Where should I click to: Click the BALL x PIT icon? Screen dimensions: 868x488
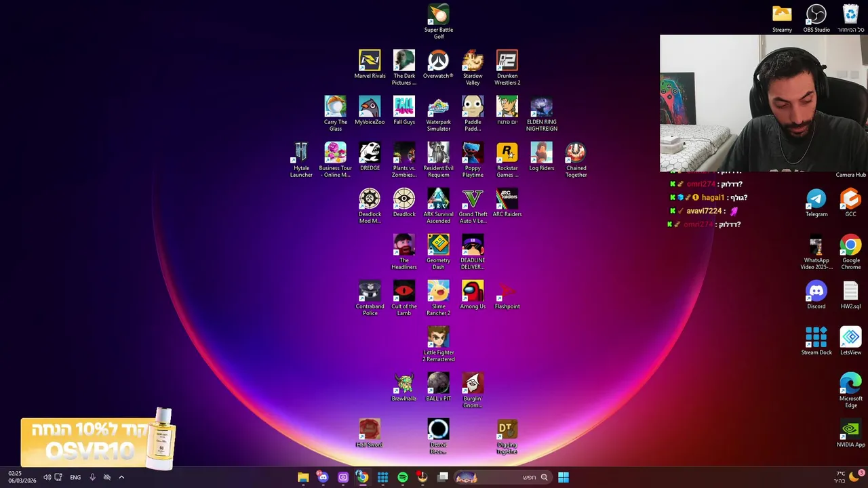438,387
